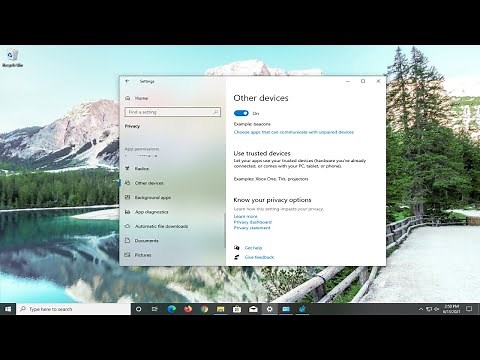
Task: Click the Type here to search box
Action: pyautogui.click(x=73, y=309)
